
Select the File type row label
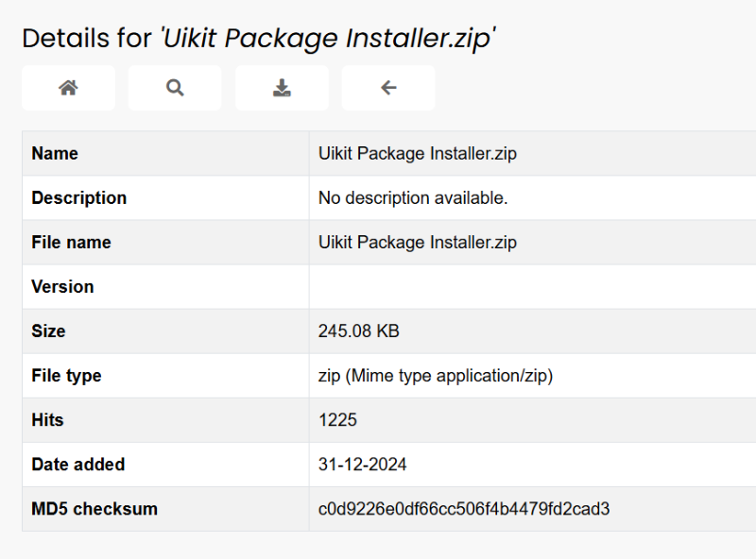pos(66,376)
